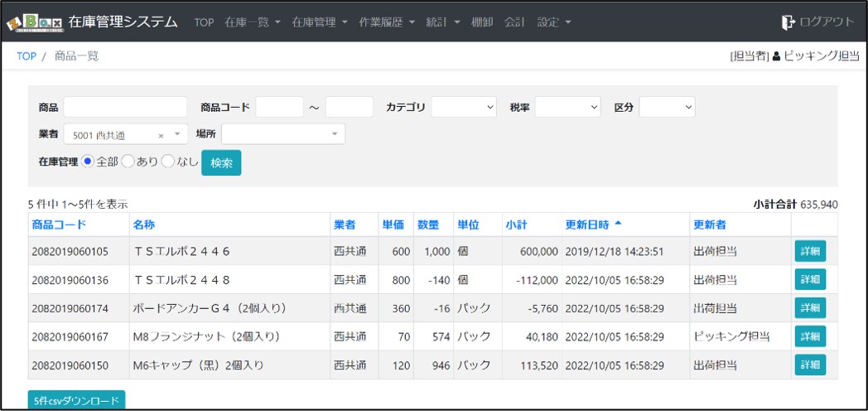Sort by 小計 column header
This screenshot has height=411, width=868.
(517, 225)
